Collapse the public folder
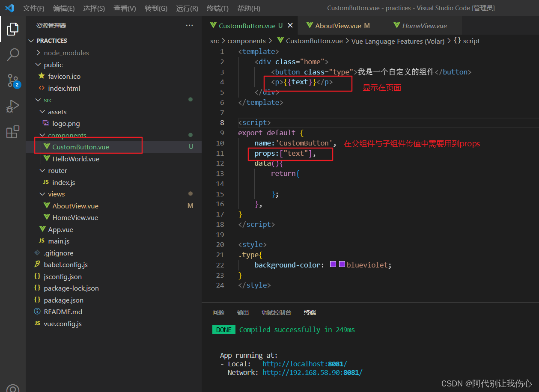 tap(38, 65)
